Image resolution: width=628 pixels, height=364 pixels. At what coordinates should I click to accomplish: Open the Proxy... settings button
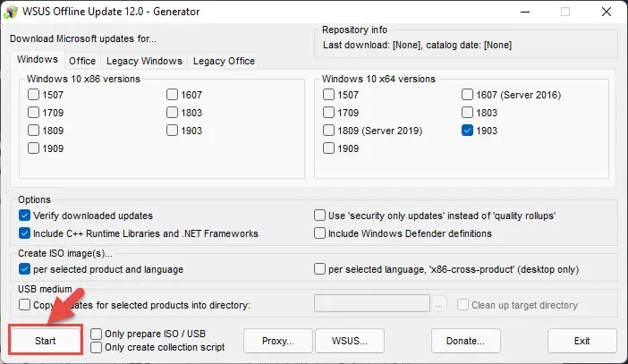click(x=278, y=341)
